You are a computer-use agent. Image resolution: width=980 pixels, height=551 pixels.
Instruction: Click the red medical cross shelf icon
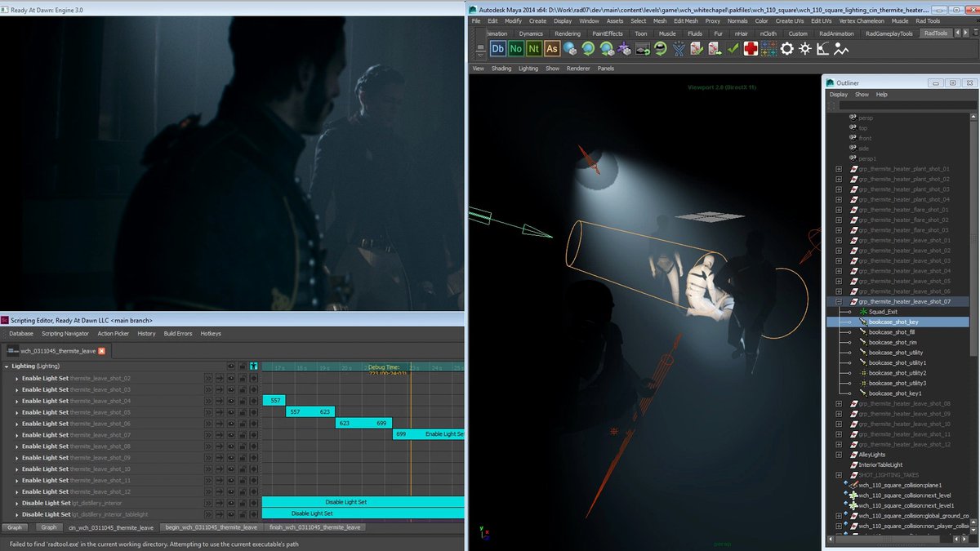(750, 49)
